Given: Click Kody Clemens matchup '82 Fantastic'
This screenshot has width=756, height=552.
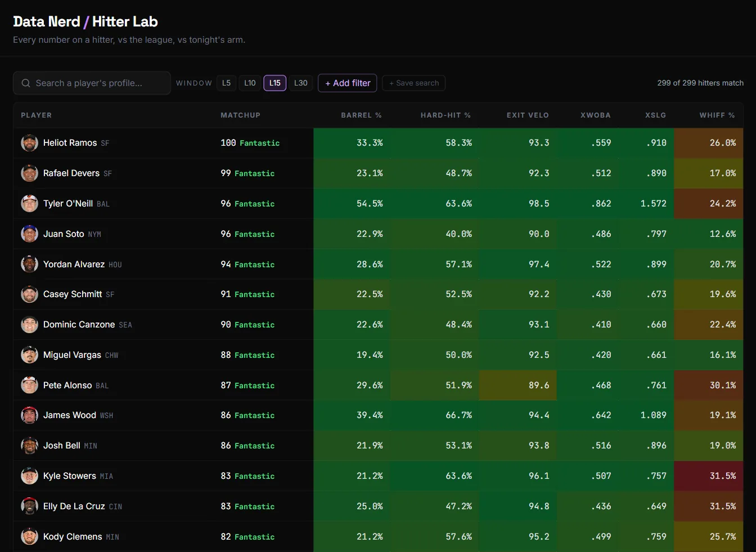Looking at the screenshot, I should tap(247, 537).
